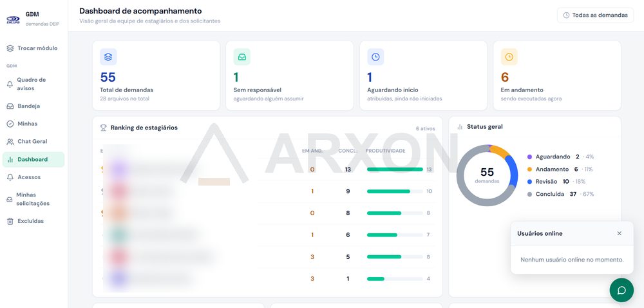Click the Andamento orange legend dot

pos(529,169)
